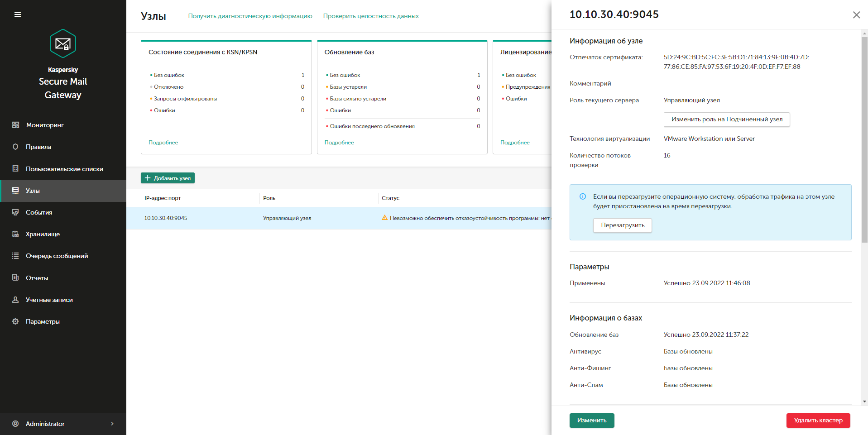Click the Пользовательские списки icon
The height and width of the screenshot is (435, 868).
15,168
